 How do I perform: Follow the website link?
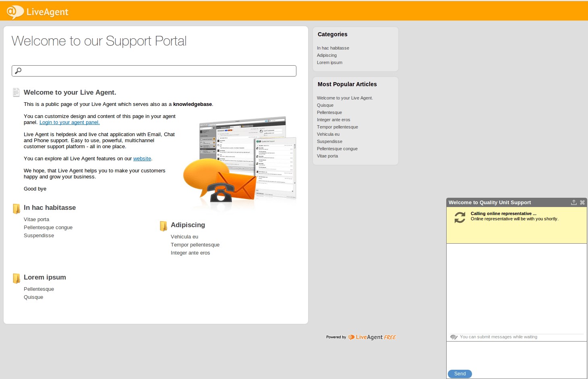pyautogui.click(x=142, y=159)
